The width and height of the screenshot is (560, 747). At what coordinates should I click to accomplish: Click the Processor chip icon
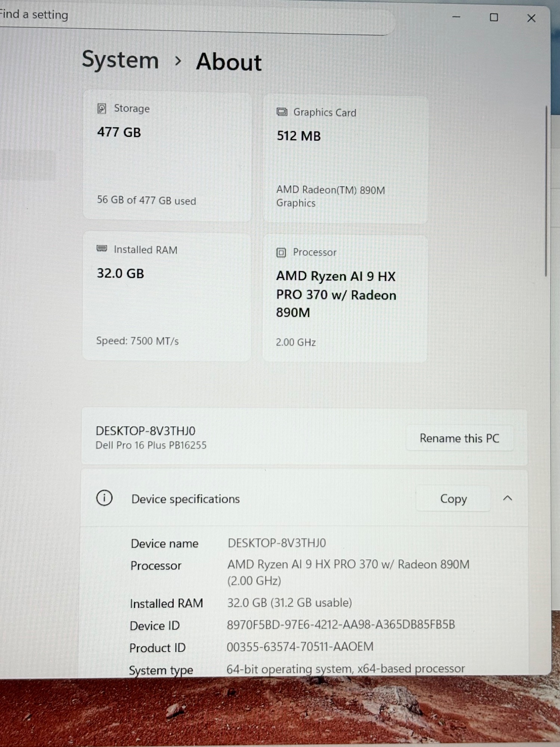tap(281, 253)
